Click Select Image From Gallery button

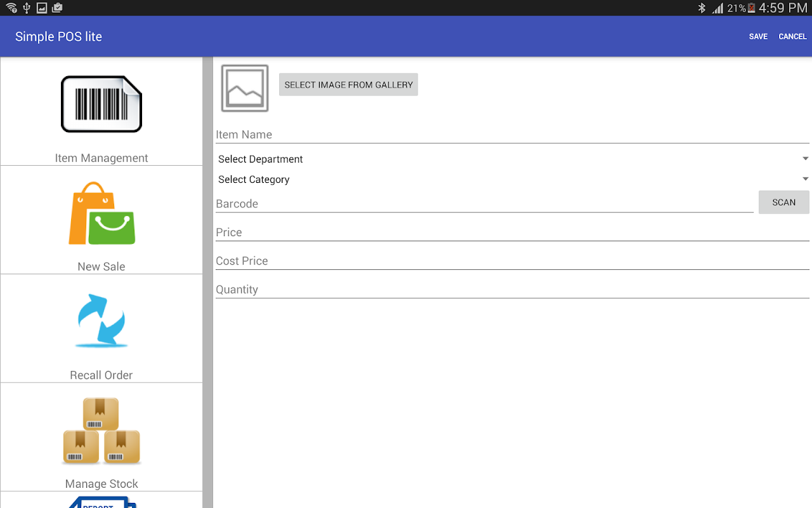point(348,84)
